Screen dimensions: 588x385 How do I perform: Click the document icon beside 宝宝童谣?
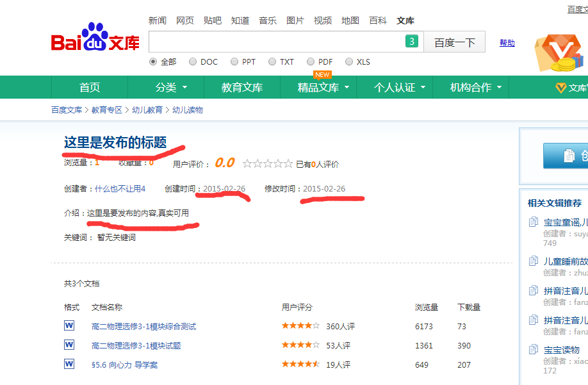[534, 222]
